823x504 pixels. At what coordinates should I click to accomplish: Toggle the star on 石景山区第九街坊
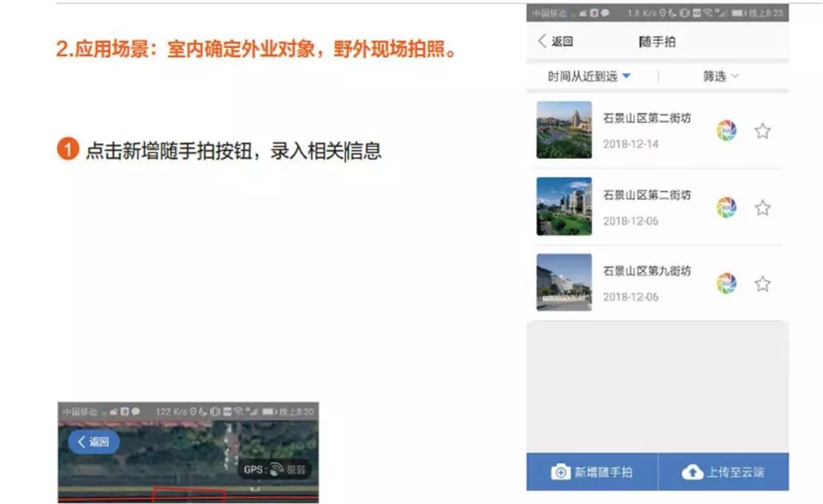pos(763,282)
